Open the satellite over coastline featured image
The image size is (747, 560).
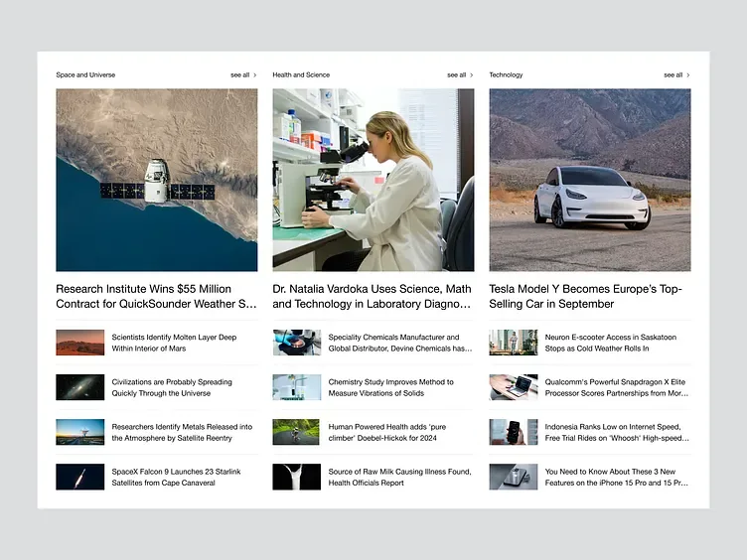(157, 180)
